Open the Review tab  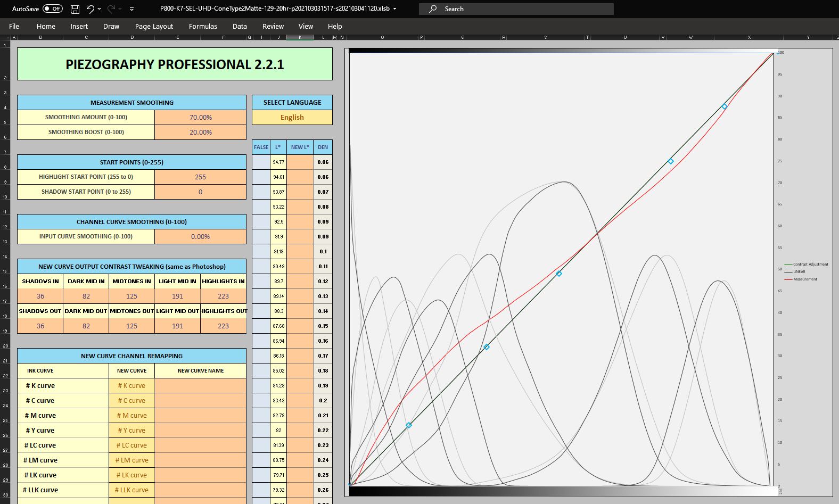(x=273, y=26)
